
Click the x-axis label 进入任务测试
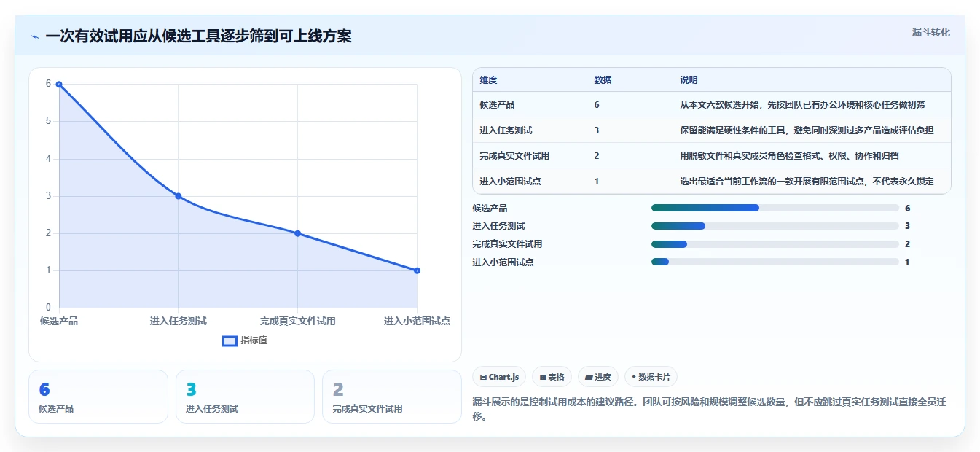pyautogui.click(x=179, y=321)
